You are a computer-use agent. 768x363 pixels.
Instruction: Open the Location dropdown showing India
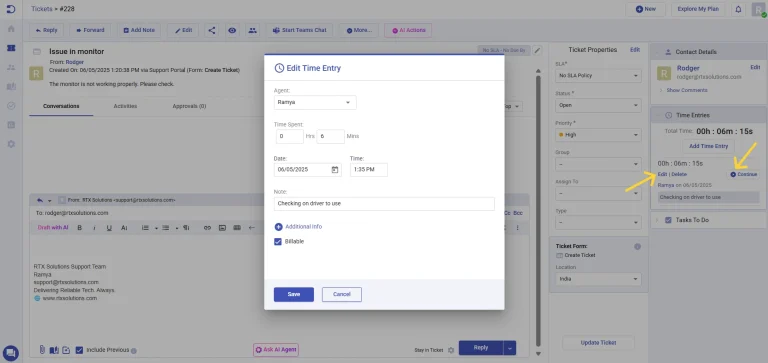tap(598, 279)
